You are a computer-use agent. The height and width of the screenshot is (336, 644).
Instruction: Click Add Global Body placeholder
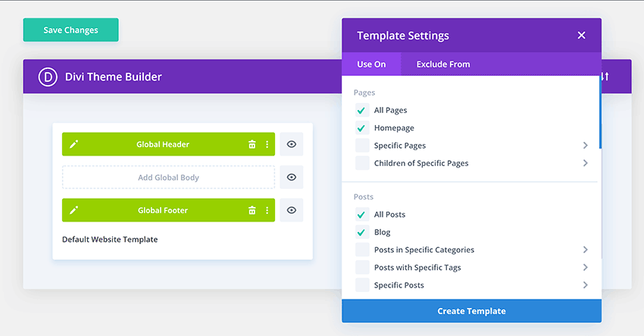tap(168, 177)
